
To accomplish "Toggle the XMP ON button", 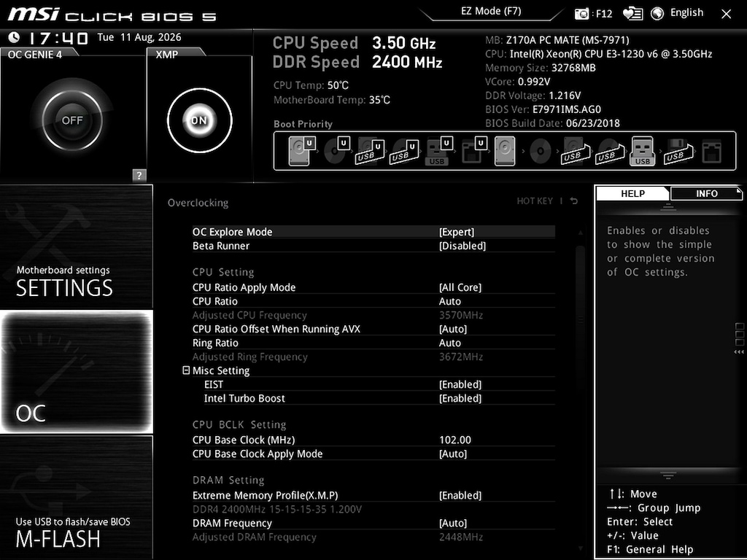I will point(200,120).
